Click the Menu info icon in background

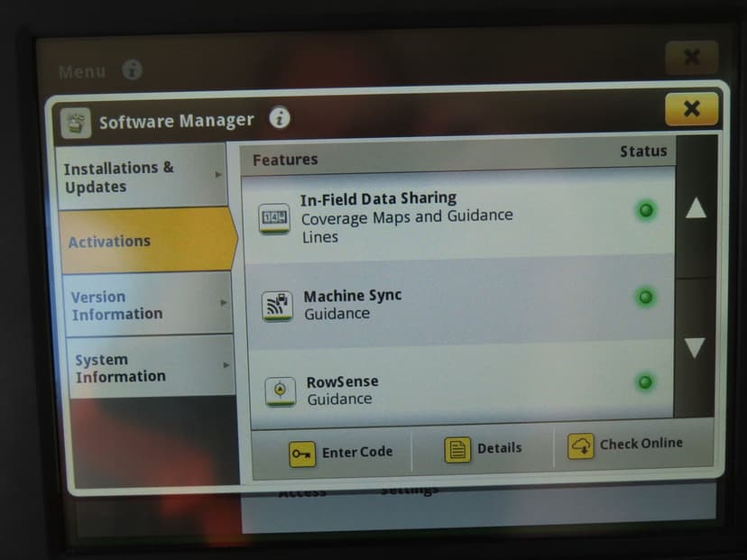coord(132,69)
